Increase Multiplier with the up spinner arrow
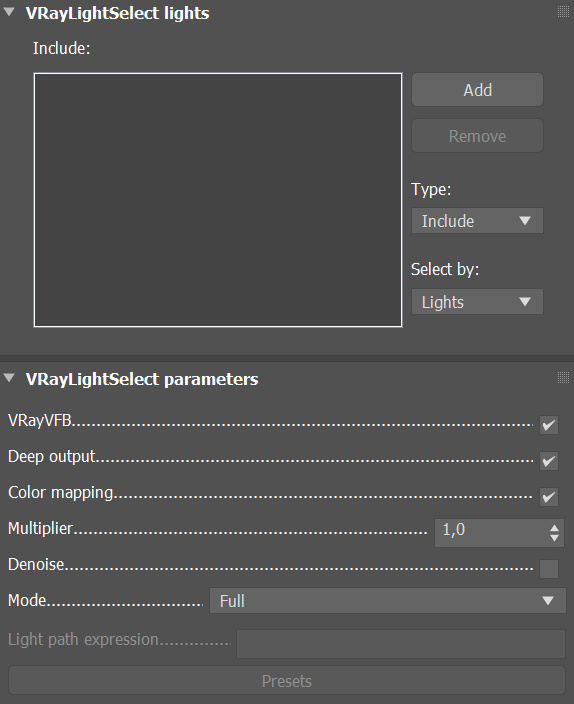The height and width of the screenshot is (704, 574). [554, 528]
